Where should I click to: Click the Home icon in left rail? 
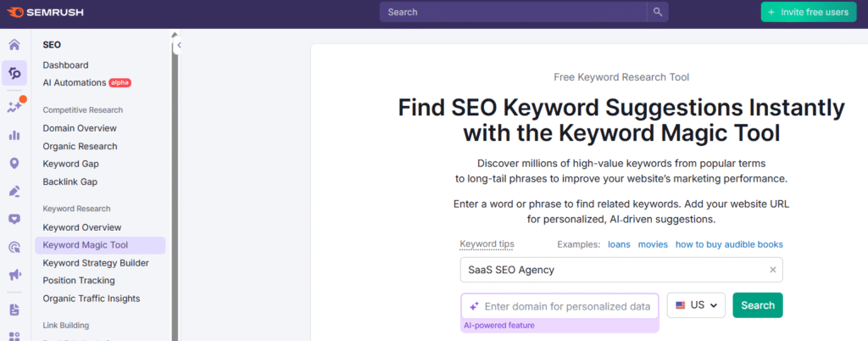(14, 45)
